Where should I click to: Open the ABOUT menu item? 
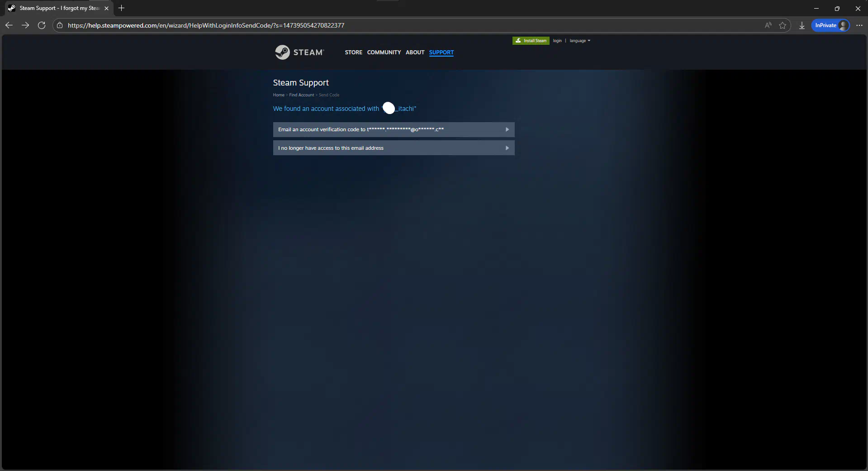pos(415,52)
